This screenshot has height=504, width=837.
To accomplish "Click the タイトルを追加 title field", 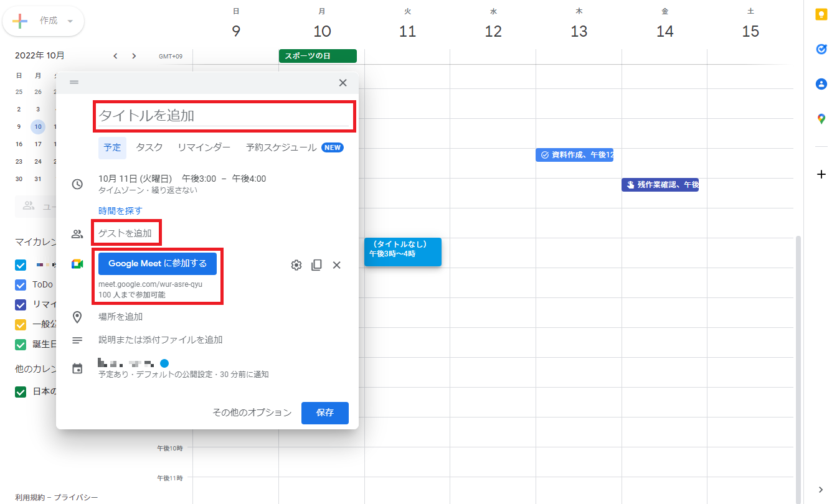I will point(223,116).
